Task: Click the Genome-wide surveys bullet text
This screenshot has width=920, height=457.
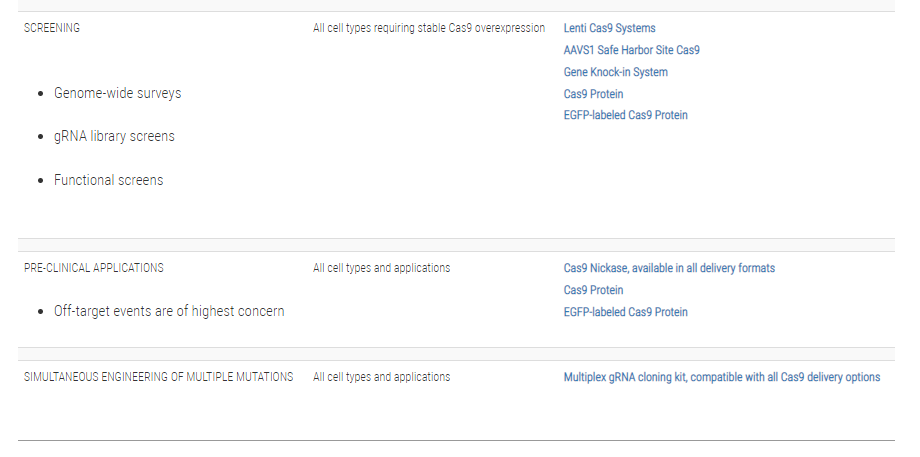Action: (117, 93)
